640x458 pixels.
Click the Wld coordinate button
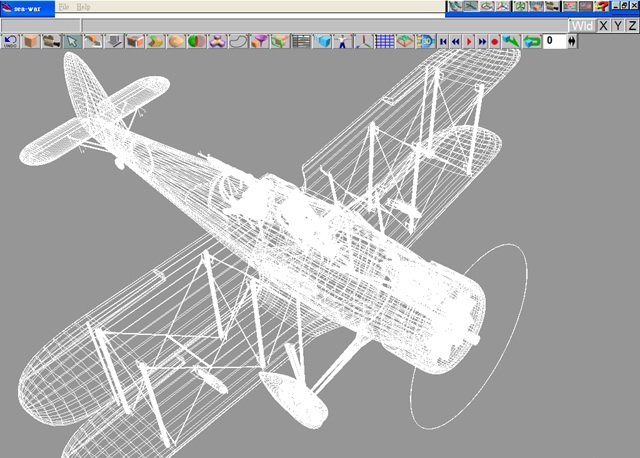click(581, 25)
